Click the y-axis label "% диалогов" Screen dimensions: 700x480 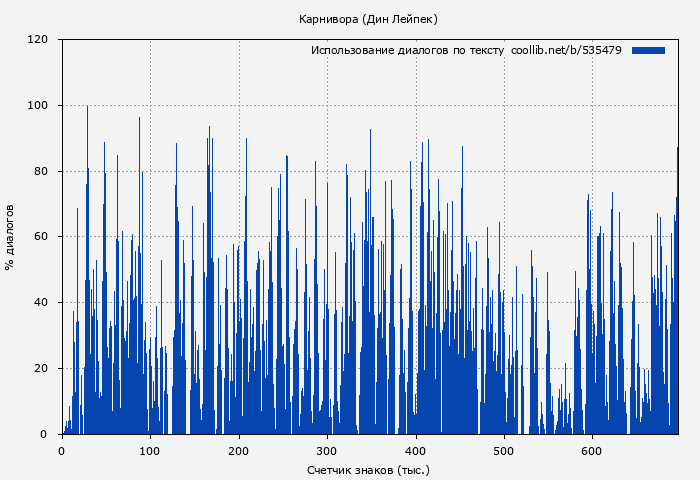pos(10,237)
